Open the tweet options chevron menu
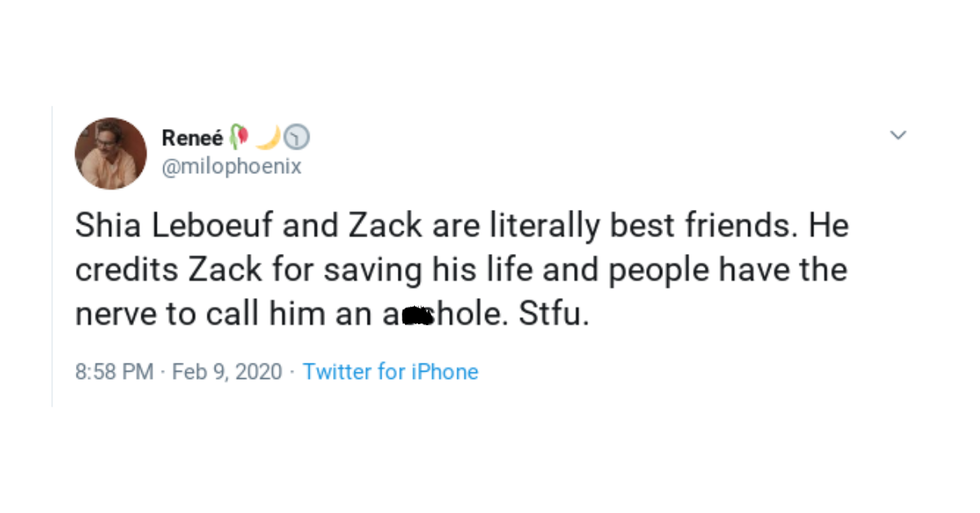The width and height of the screenshot is (980, 513). pos(898,135)
